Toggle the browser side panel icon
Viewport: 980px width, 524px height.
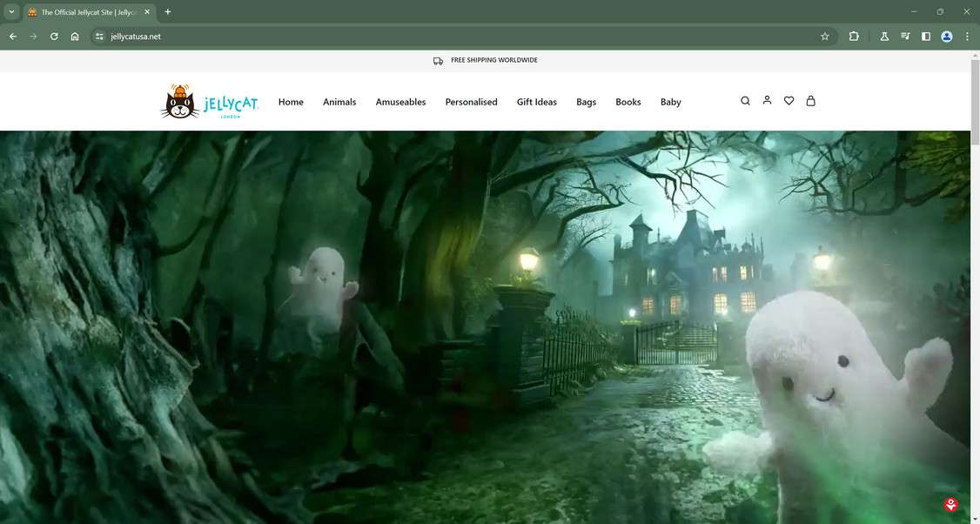[926, 37]
